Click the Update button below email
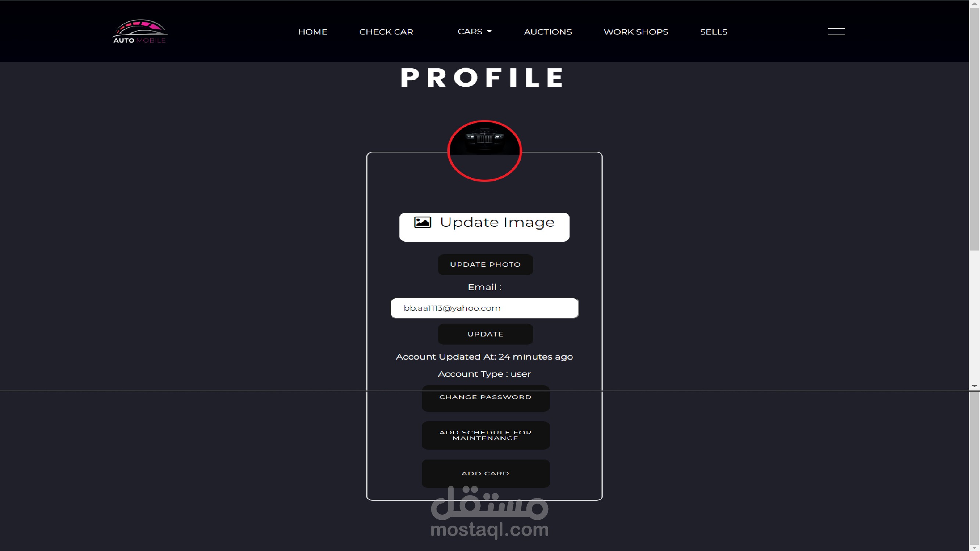 [485, 334]
